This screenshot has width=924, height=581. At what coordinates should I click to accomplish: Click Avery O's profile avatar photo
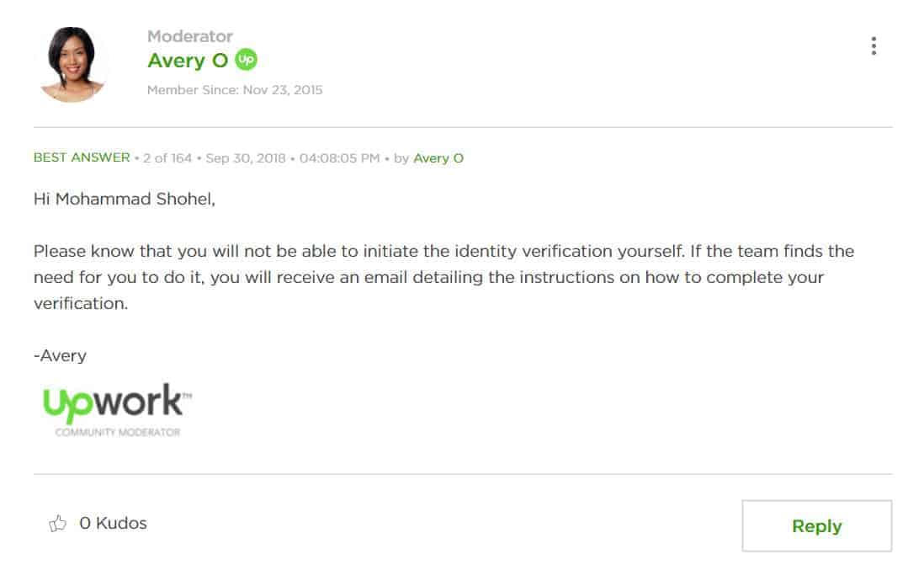click(72, 65)
